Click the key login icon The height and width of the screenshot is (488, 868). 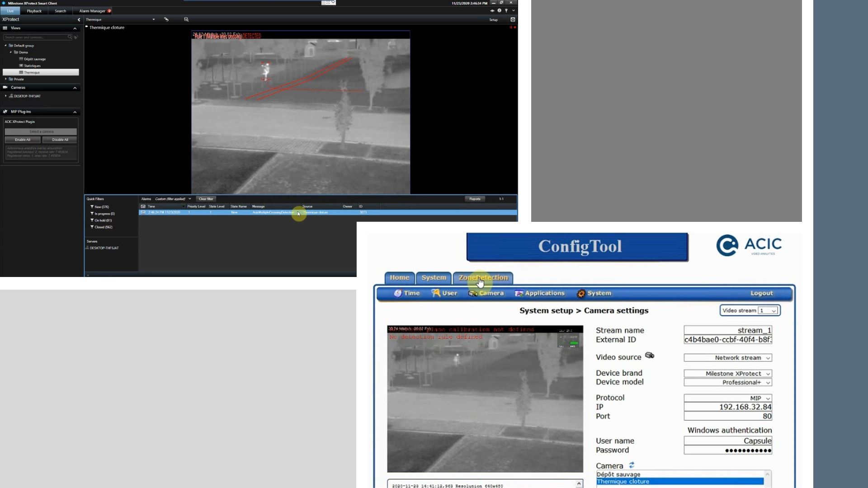point(506,10)
